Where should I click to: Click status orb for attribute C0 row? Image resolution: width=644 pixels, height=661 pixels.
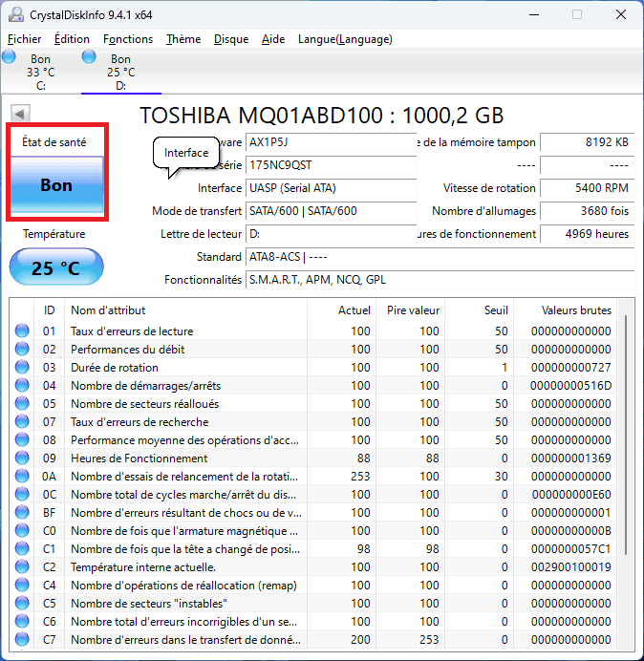click(22, 530)
